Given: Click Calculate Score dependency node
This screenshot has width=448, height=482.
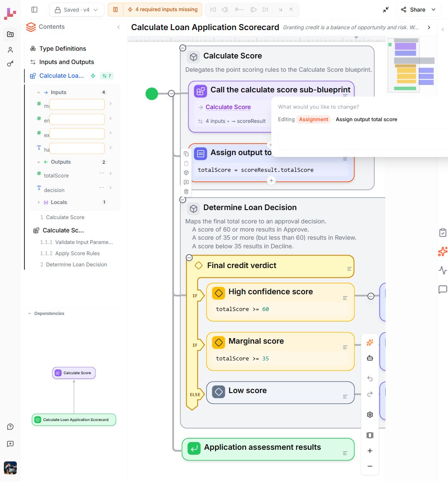Looking at the screenshot, I should click(x=74, y=373).
